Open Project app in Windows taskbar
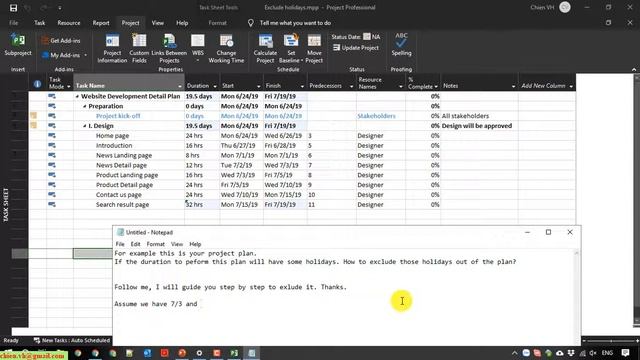640x360 pixels. point(234,353)
